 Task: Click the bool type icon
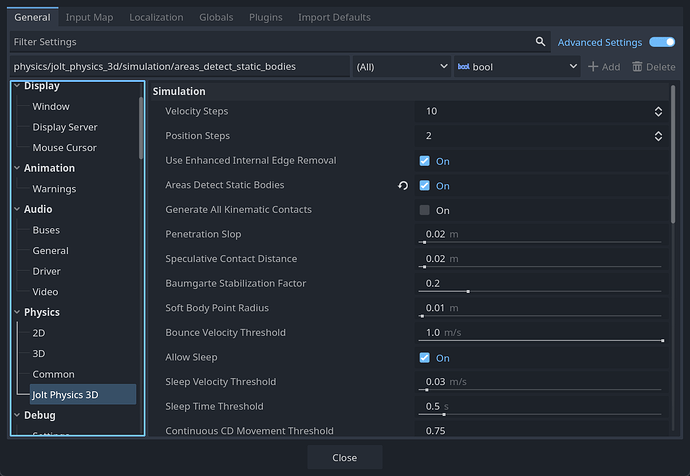[x=463, y=67]
